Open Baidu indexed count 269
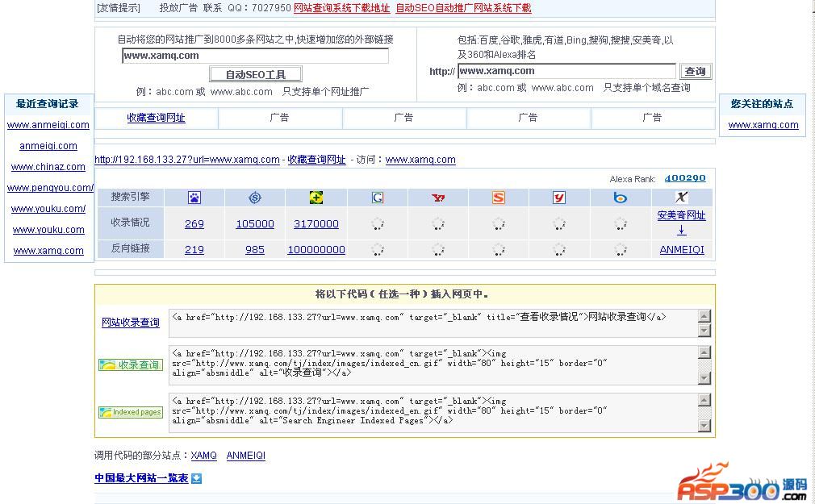815x504 pixels. 194,224
